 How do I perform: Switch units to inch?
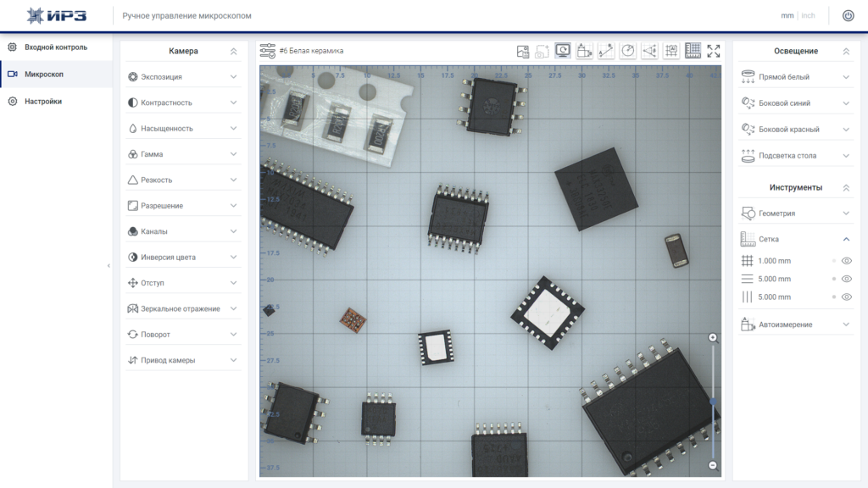tap(808, 15)
